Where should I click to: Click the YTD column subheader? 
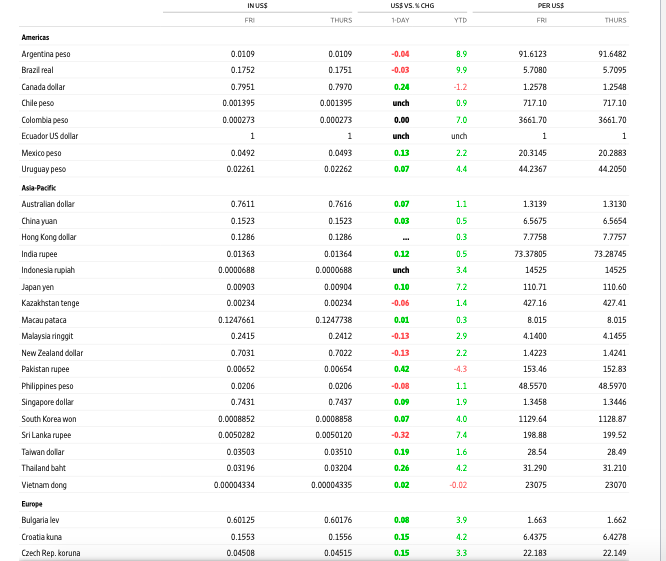(x=460, y=20)
